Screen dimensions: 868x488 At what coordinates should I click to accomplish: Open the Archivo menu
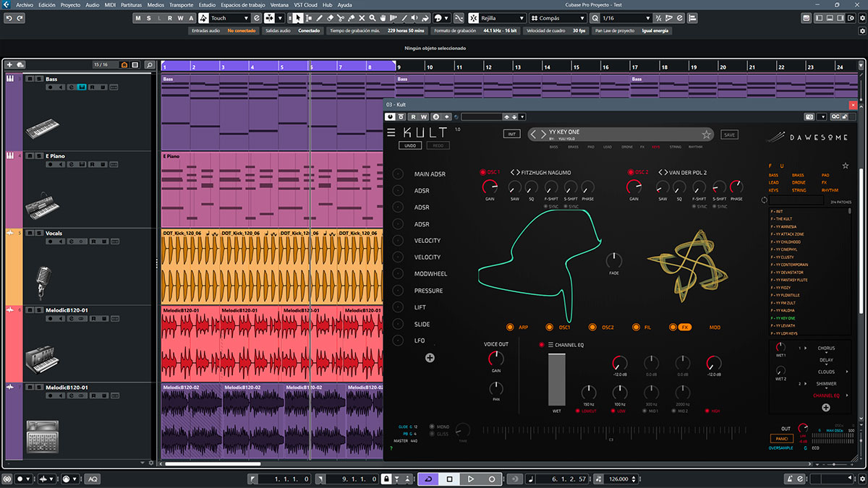(x=25, y=4)
